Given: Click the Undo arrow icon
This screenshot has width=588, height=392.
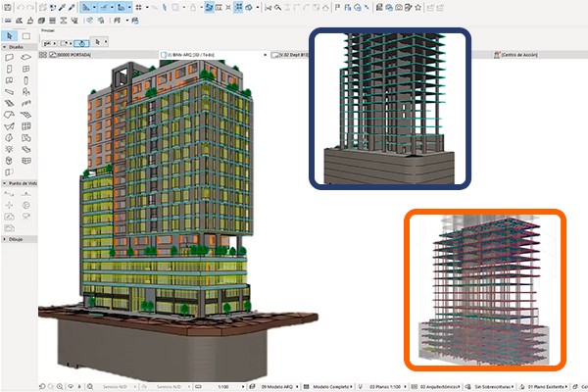Looking at the screenshot, I should coord(21,7).
